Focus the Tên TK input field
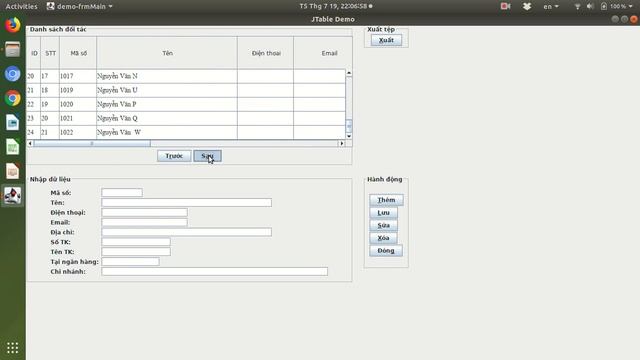Screen dimensions: 640x360 pos(136,252)
